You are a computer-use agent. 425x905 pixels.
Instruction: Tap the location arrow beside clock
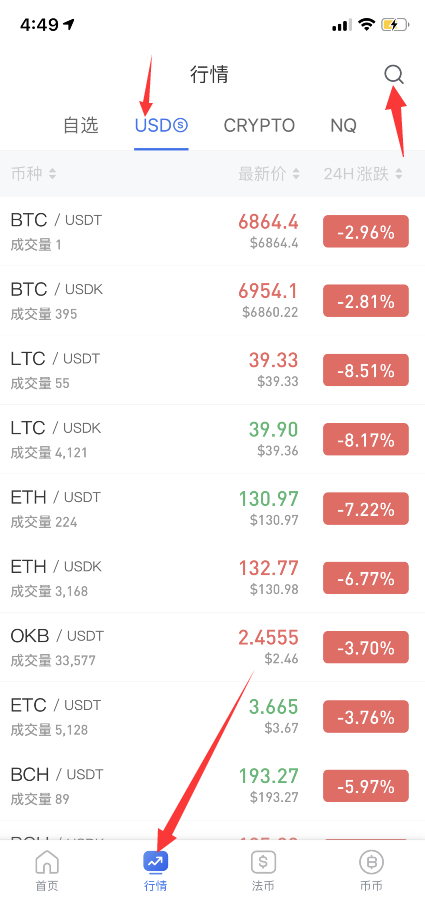coord(70,24)
